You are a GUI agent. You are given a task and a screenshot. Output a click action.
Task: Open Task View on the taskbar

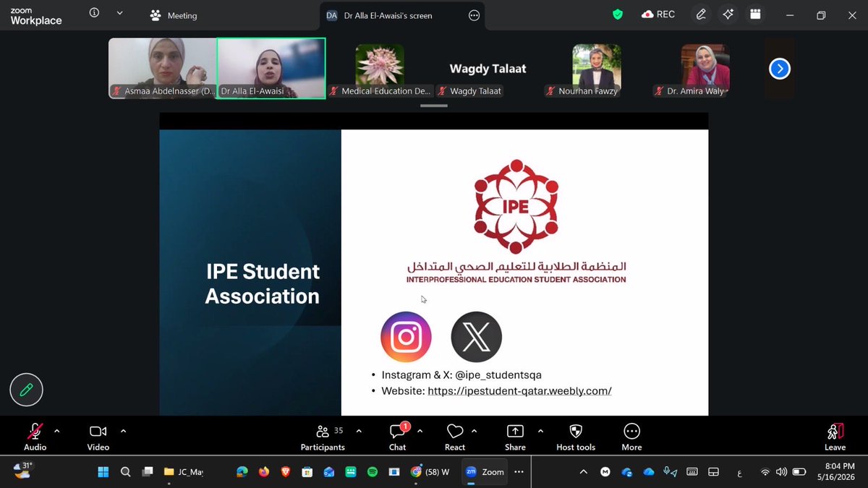[x=148, y=472]
